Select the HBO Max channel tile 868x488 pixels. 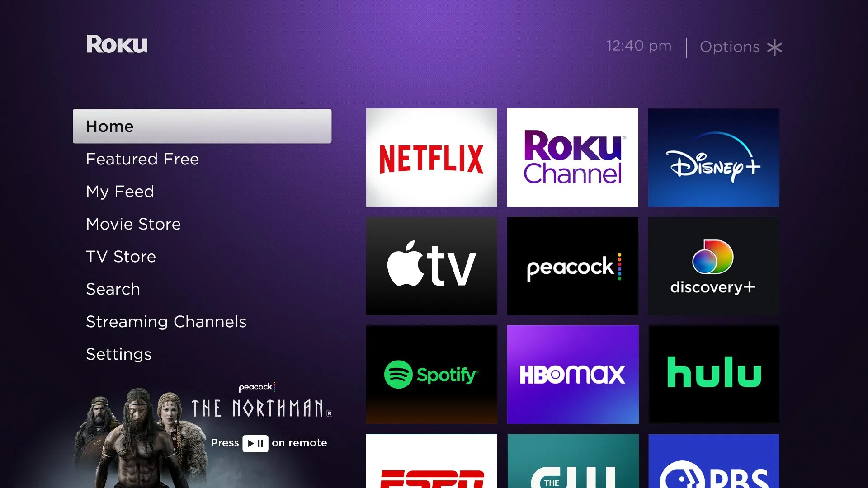click(572, 375)
